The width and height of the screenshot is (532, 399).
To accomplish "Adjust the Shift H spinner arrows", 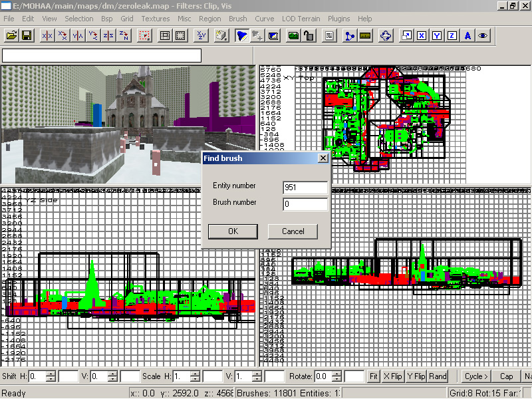I will 51,376.
